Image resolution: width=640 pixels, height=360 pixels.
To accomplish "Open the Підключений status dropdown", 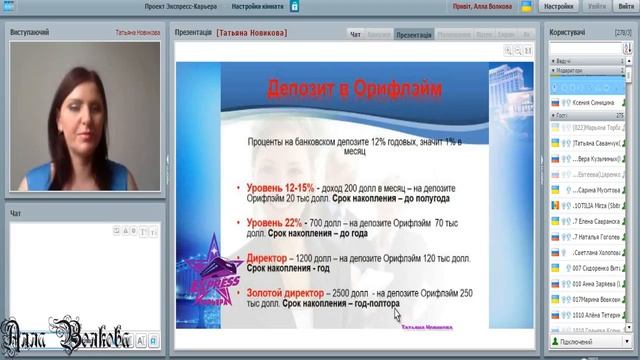I will 590,341.
